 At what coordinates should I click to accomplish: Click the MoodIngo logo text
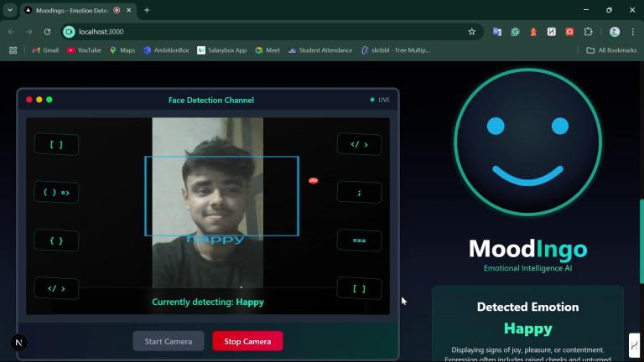pos(527,249)
